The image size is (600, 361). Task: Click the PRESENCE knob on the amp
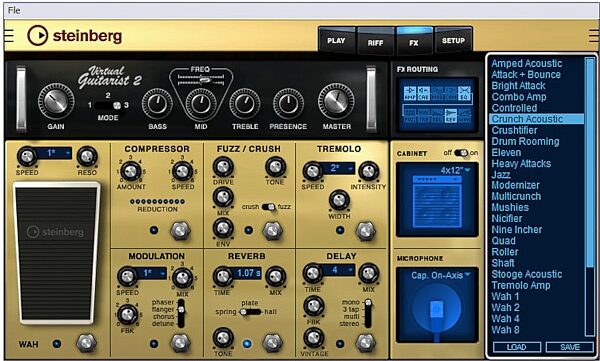click(x=288, y=104)
